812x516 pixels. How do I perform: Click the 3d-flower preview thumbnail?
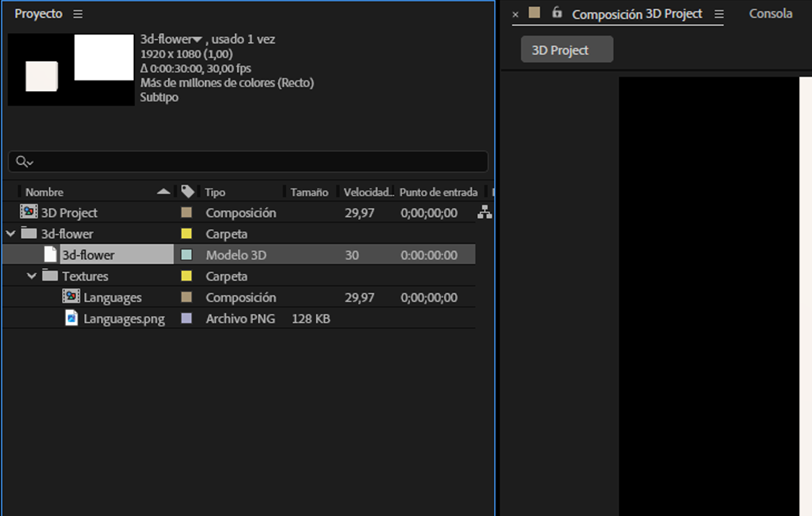coord(71,69)
